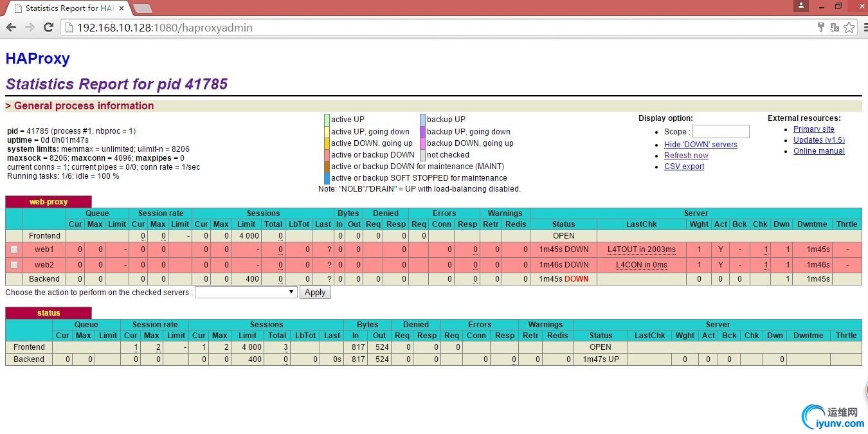868x434 pixels.
Task: Click the L4TOUT in 2003ms check result
Action: pos(642,249)
